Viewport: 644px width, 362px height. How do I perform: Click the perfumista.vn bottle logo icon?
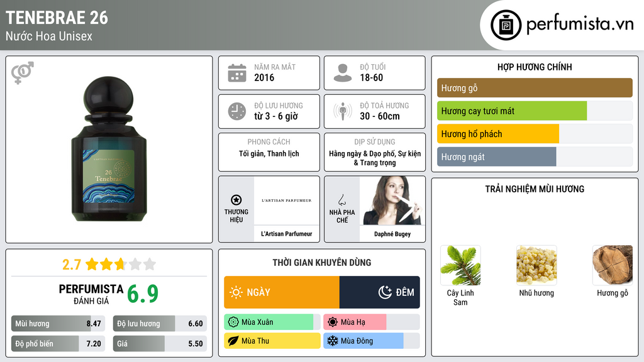click(506, 25)
